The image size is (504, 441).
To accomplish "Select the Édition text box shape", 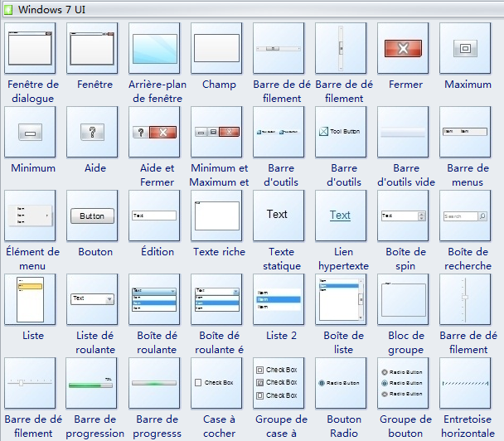I will (x=154, y=216).
